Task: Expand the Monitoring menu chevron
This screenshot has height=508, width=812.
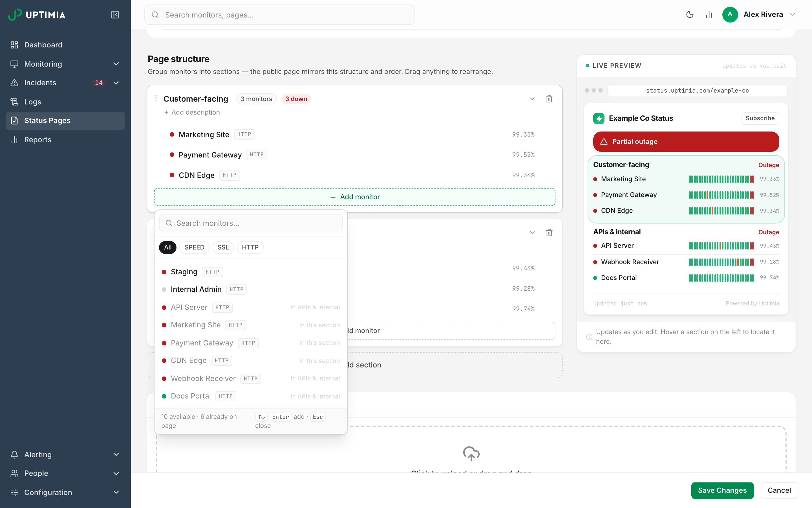Action: click(x=116, y=64)
